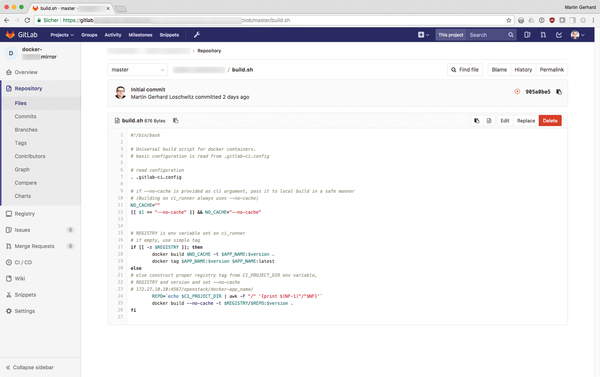Click the Merge Requests sidebar icon

(9, 246)
